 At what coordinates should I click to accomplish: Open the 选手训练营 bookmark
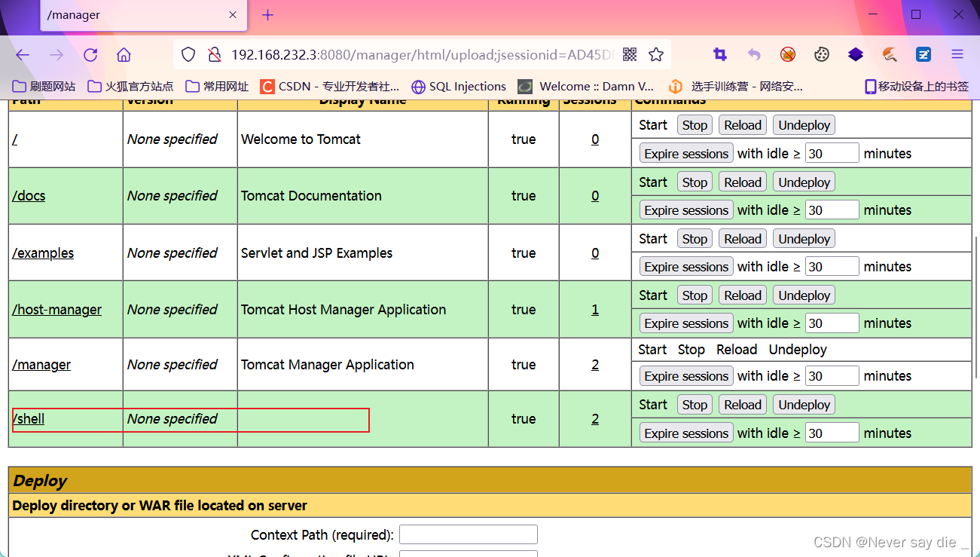pyautogui.click(x=737, y=87)
